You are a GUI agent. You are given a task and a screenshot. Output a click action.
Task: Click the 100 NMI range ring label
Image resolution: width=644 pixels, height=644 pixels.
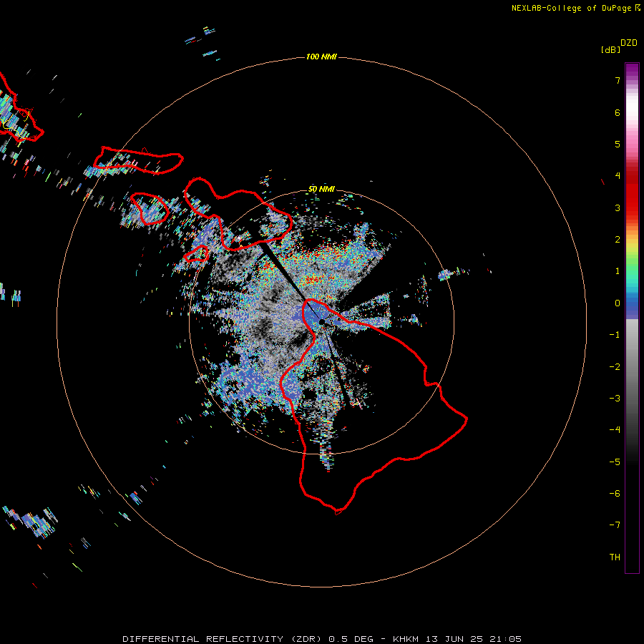pos(321,57)
